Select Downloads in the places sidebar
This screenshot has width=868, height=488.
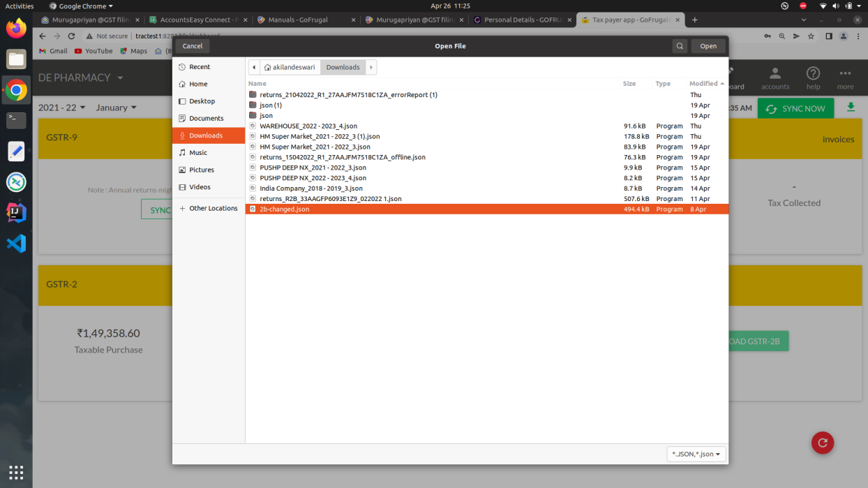tap(209, 135)
